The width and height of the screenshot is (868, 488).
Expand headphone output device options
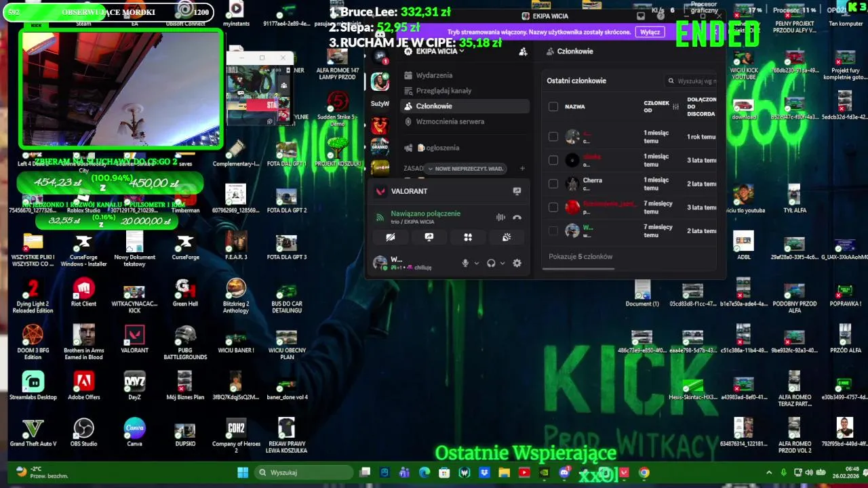pyautogui.click(x=502, y=263)
